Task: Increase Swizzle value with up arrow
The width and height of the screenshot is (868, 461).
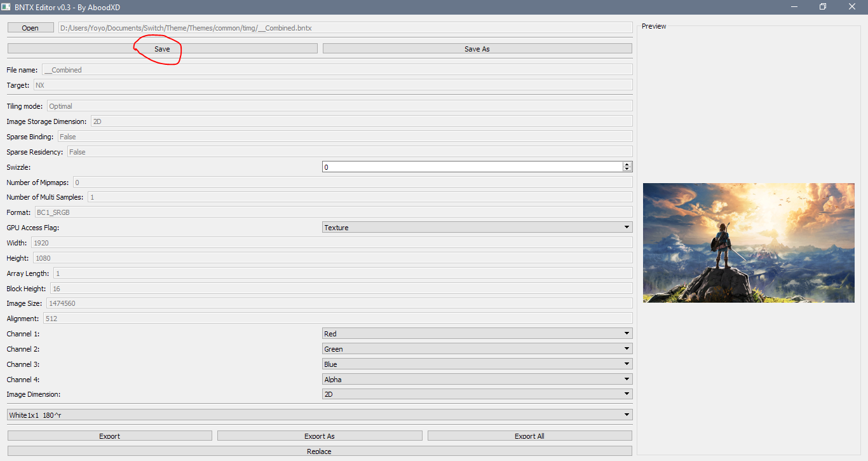Action: pos(627,164)
